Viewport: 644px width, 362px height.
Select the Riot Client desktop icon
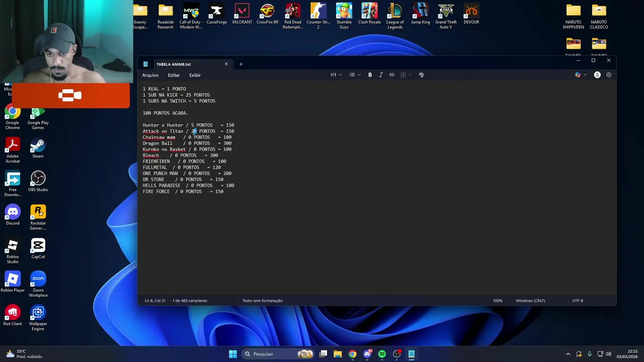tap(13, 316)
